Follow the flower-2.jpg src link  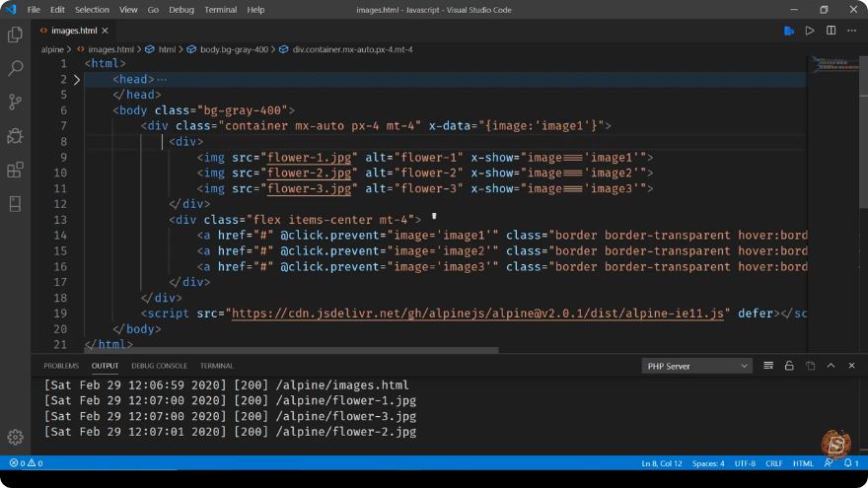pyautogui.click(x=309, y=174)
